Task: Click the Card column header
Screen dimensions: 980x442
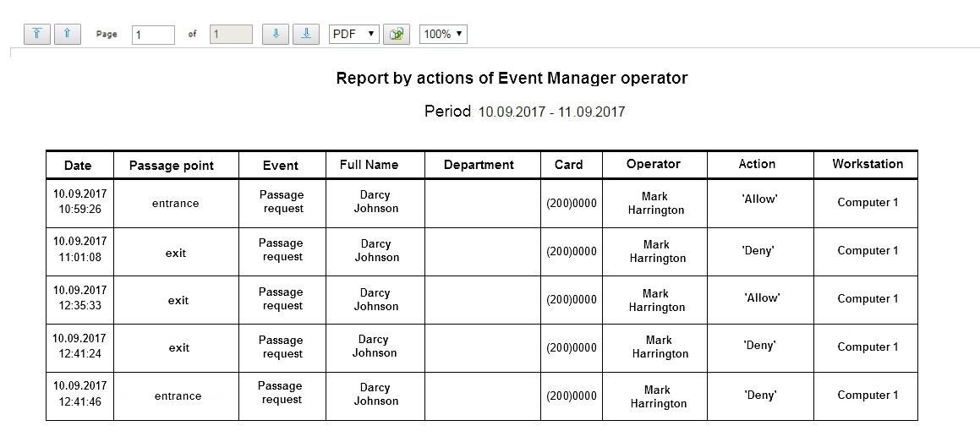Action: pyautogui.click(x=571, y=166)
